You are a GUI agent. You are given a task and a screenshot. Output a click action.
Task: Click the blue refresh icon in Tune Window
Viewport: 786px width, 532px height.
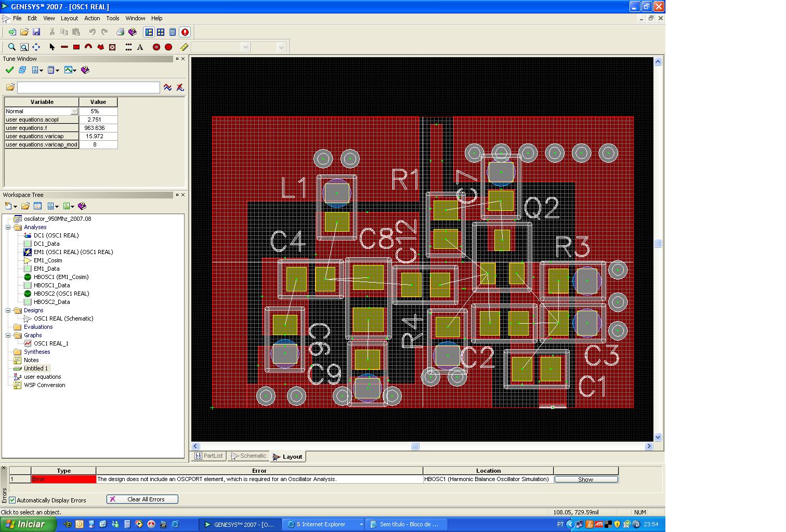[22, 70]
